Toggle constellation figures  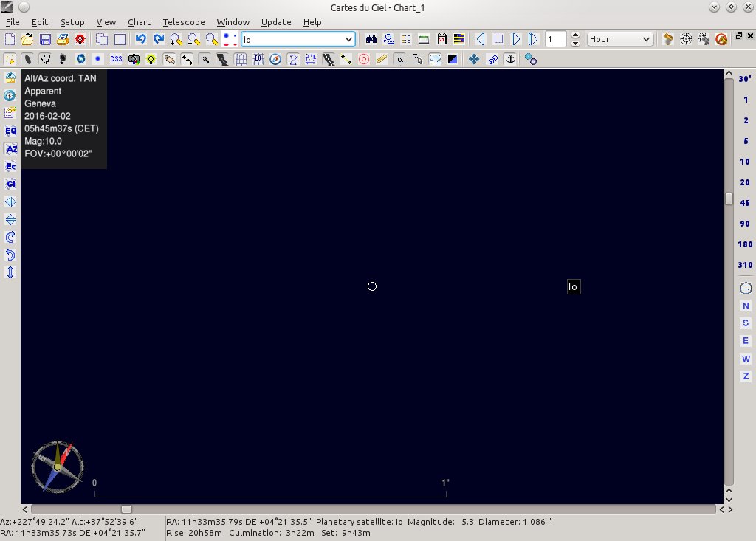pyautogui.click(x=293, y=59)
